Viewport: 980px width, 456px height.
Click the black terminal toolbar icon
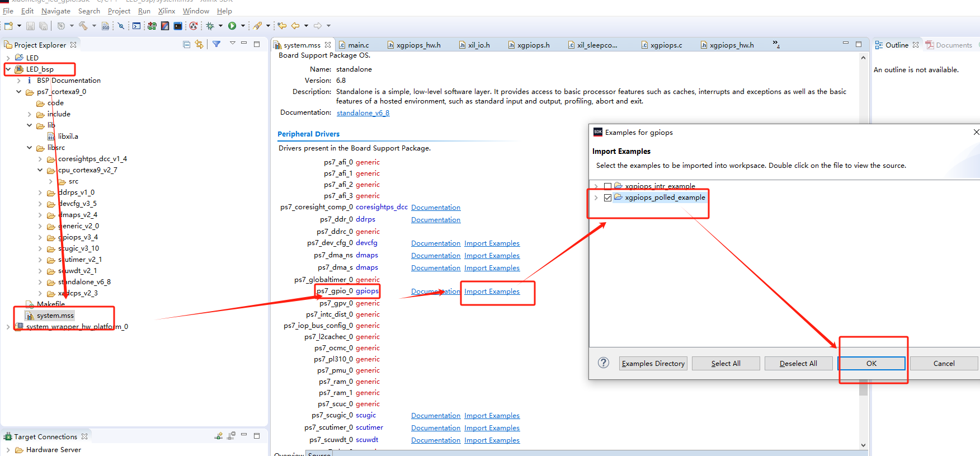tap(178, 26)
